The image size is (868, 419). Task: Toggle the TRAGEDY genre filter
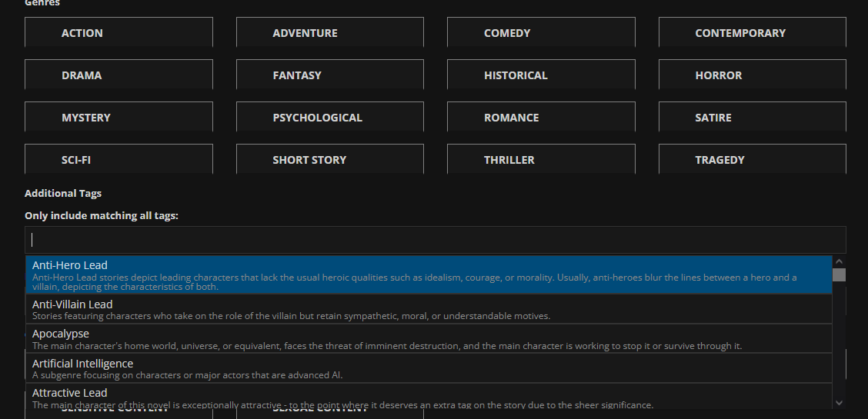pyautogui.click(x=753, y=159)
